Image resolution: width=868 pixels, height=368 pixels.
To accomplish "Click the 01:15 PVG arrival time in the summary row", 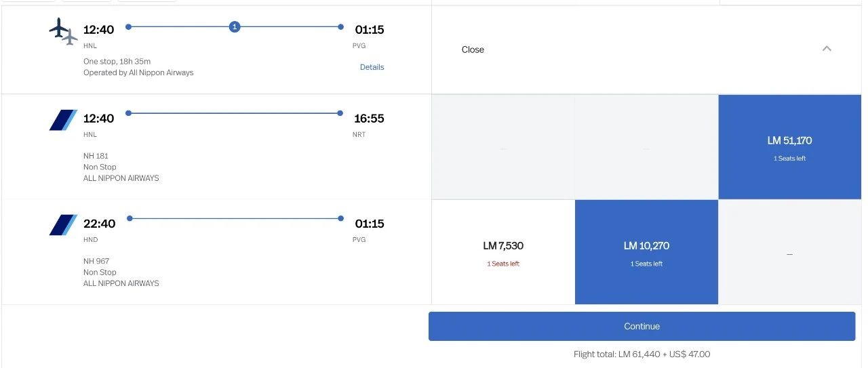I will pyautogui.click(x=370, y=30).
